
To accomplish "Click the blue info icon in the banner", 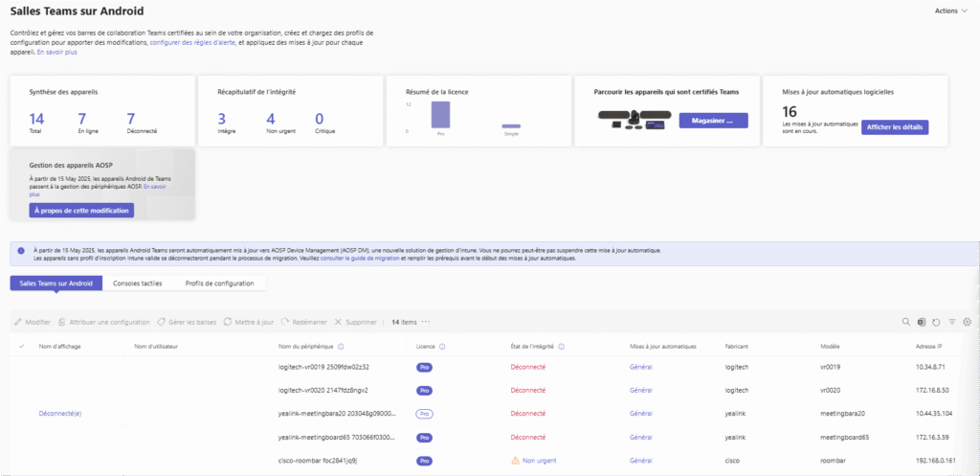I will [x=21, y=250].
